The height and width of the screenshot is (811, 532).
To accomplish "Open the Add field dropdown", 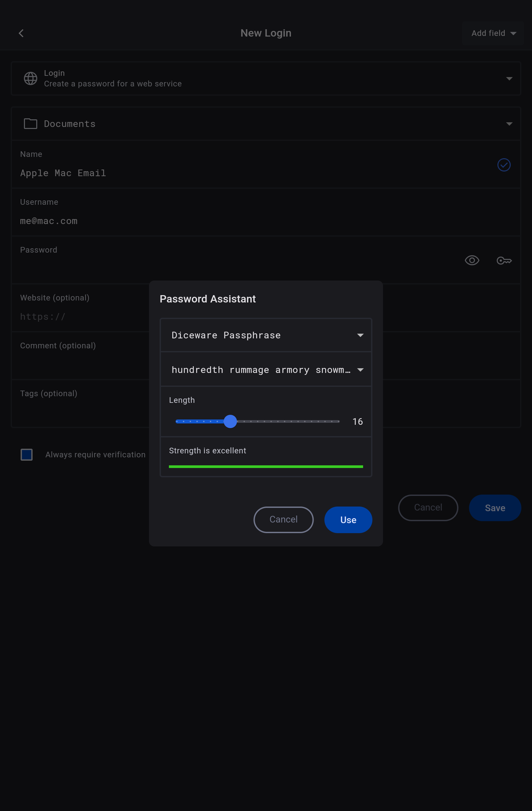I will (x=492, y=33).
